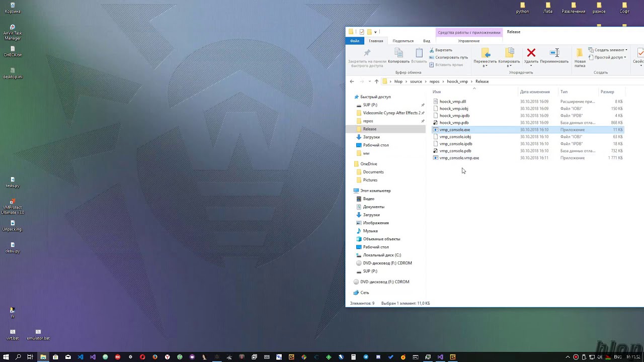This screenshot has width=644, height=362.
Task: Click Вставить ярлык command
Action: pyautogui.click(x=446, y=65)
